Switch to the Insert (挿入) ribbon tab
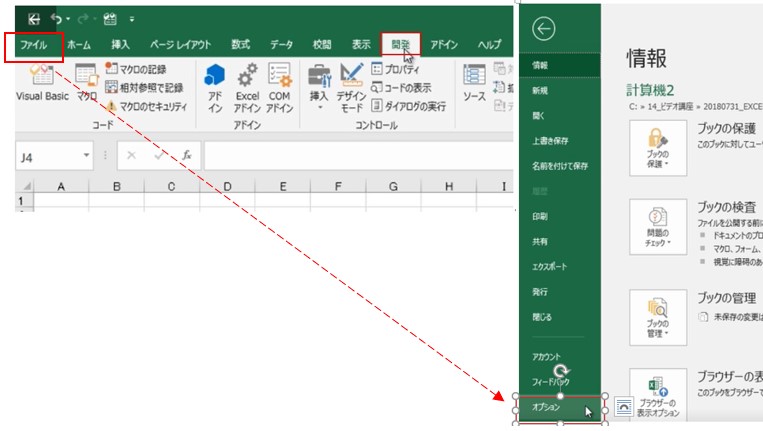This screenshot has height=431, width=763. click(x=120, y=45)
